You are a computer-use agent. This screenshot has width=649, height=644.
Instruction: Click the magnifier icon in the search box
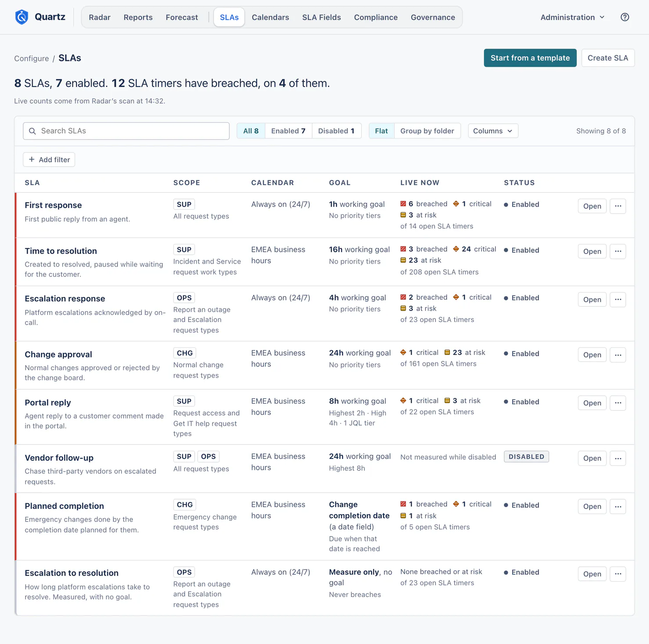pyautogui.click(x=32, y=131)
